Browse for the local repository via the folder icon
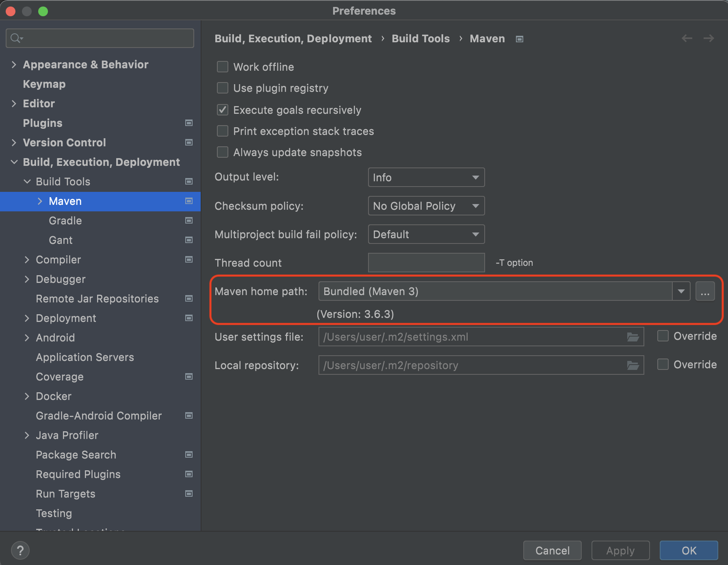728x565 pixels. click(x=633, y=365)
